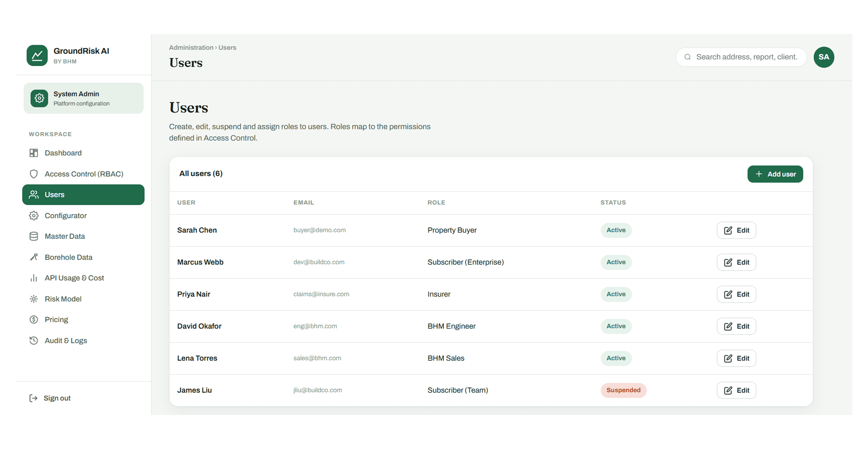The height and width of the screenshot is (449, 868).
Task: Click the Subscriber (Enterprise) role cell
Action: point(466,262)
